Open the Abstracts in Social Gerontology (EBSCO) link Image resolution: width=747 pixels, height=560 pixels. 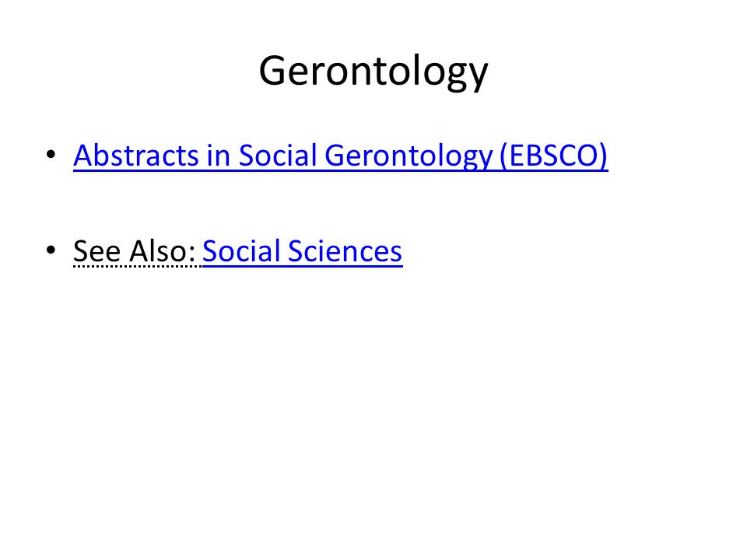click(x=341, y=156)
